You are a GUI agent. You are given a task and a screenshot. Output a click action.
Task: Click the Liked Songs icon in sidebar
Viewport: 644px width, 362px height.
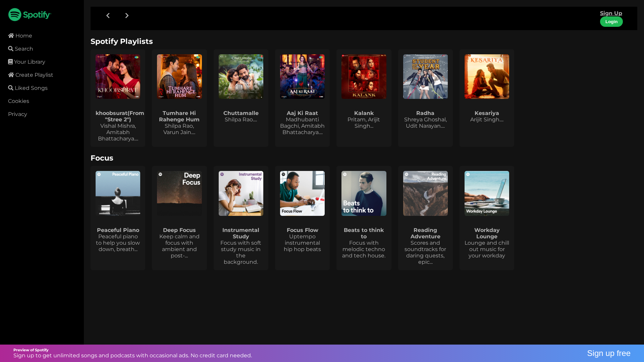tap(11, 88)
